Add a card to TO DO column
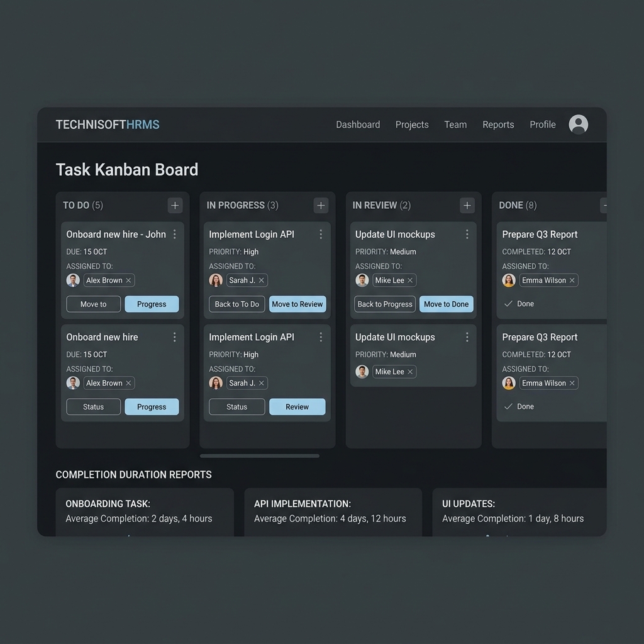Image resolution: width=644 pixels, height=644 pixels. tap(175, 206)
